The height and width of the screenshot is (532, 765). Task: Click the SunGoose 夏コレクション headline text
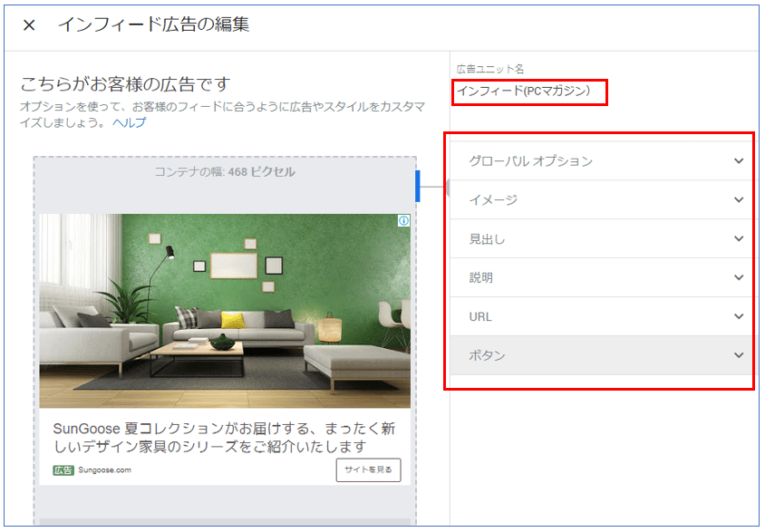pos(224,438)
